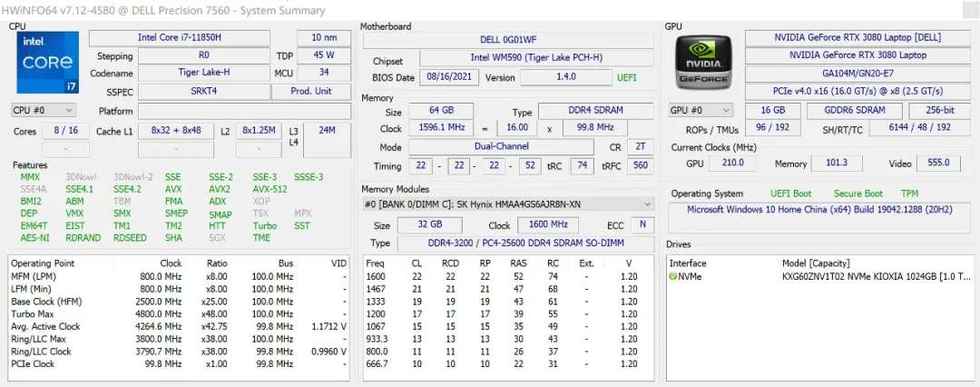
Task: Click the DDR4-3200 / PC4-25600 type field
Action: [x=525, y=243]
